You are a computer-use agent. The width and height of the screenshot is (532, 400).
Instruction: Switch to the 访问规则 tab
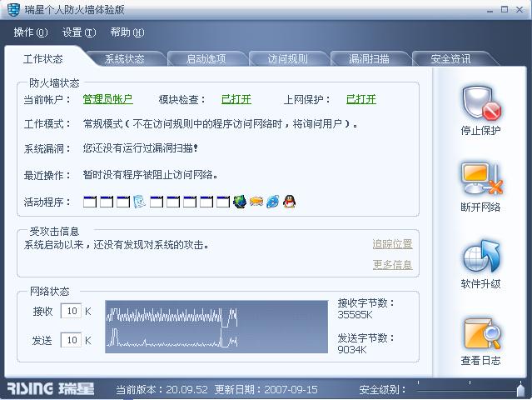coord(287,59)
